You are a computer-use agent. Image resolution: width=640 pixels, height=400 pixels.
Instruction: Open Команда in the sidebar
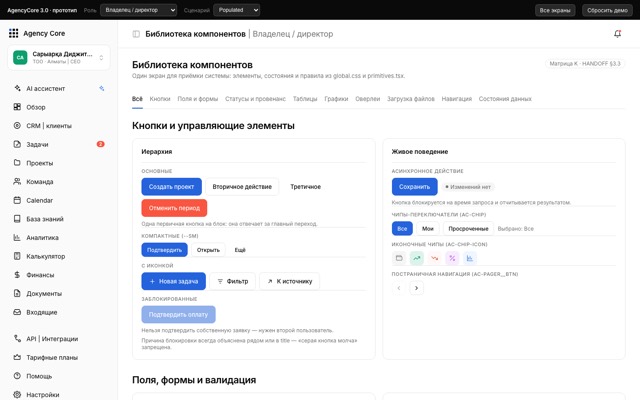pos(58,182)
